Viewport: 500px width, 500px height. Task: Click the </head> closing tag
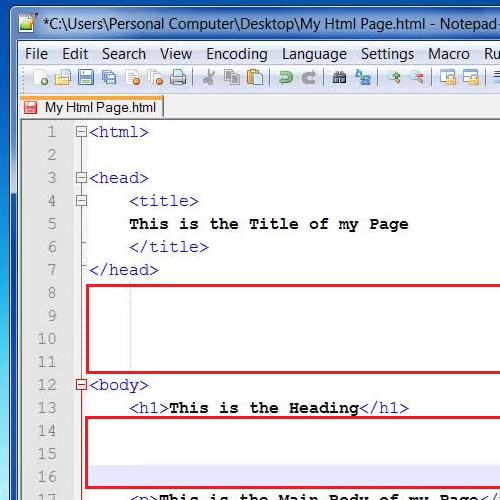coord(124,270)
